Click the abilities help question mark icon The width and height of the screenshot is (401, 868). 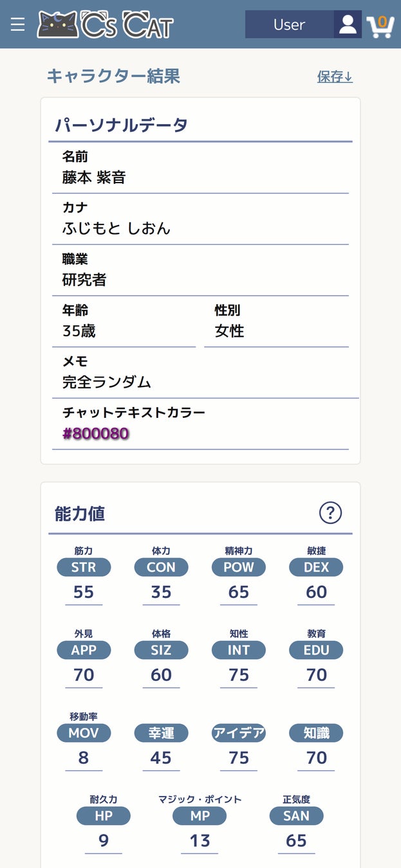click(330, 512)
